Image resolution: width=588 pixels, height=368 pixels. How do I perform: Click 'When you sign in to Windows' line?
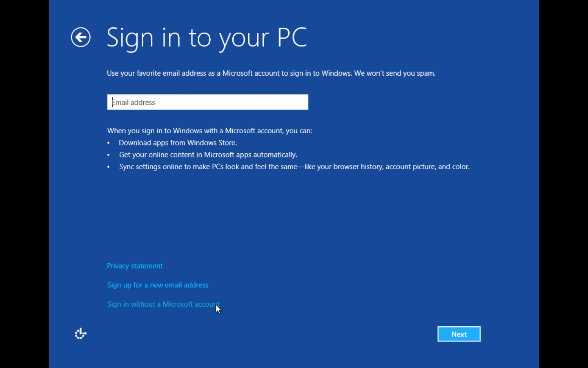pyautogui.click(x=209, y=131)
